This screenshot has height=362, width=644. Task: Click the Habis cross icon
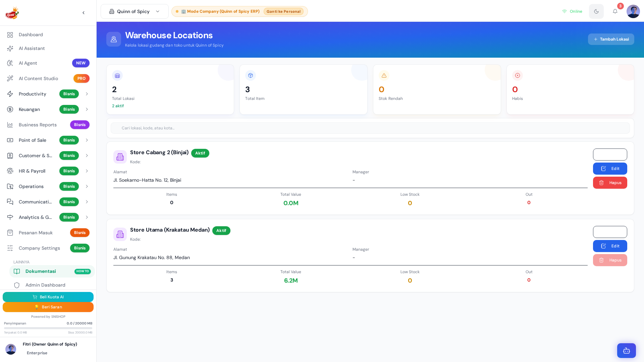tap(518, 75)
